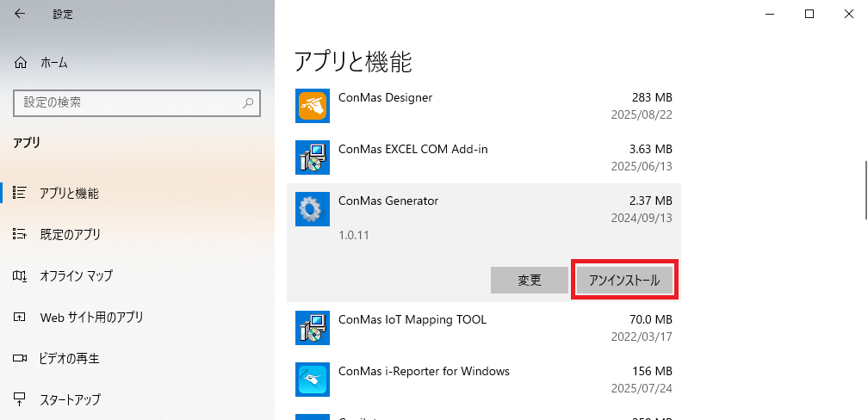This screenshot has width=868, height=420.
Task: Go to オフライン マップ settings
Action: pyautogui.click(x=76, y=275)
